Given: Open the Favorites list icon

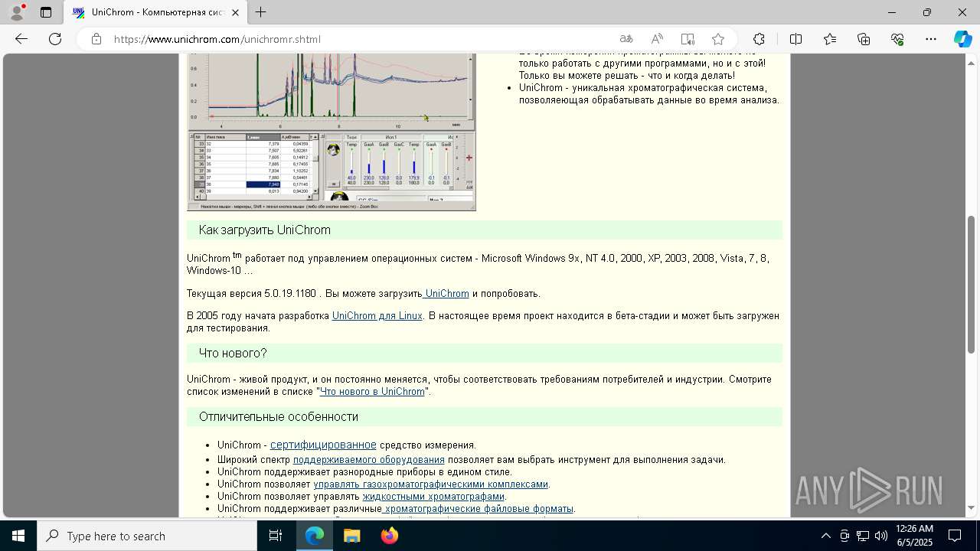Looking at the screenshot, I should [x=830, y=39].
